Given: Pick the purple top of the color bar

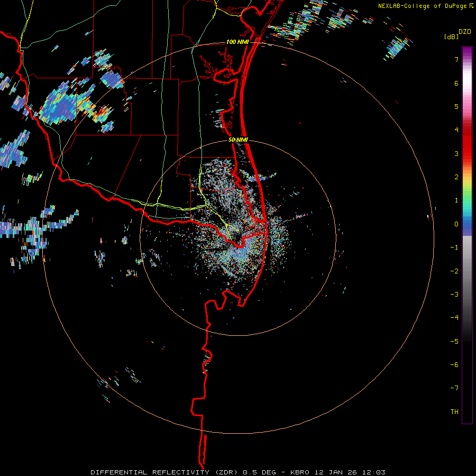Looking at the screenshot, I should [x=467, y=52].
